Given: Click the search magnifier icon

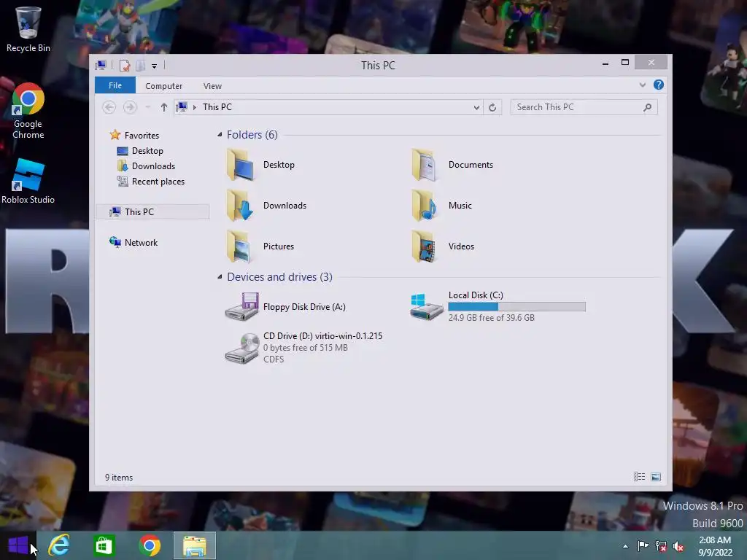Looking at the screenshot, I should tap(647, 107).
